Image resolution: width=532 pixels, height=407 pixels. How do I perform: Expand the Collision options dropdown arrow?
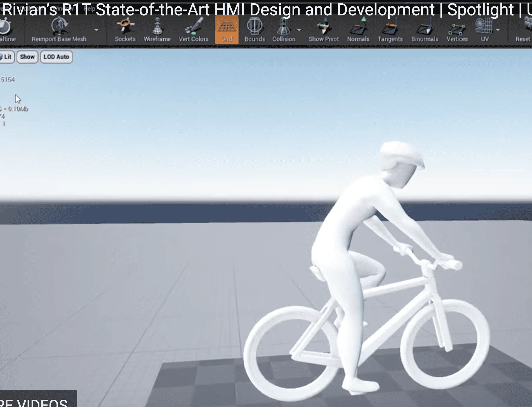coord(299,30)
